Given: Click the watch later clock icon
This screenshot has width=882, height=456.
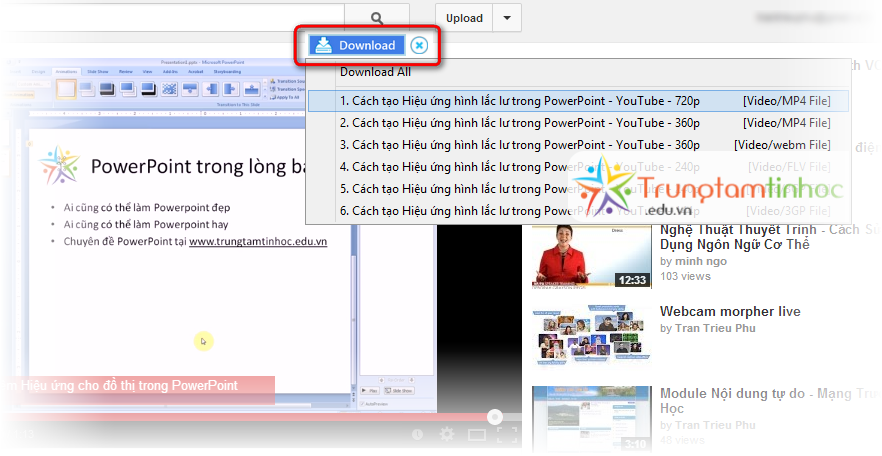Looking at the screenshot, I should point(417,434).
